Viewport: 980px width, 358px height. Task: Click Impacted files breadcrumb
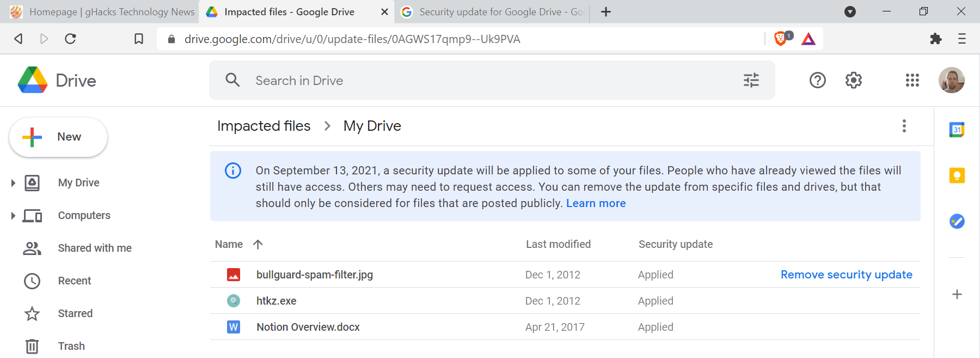coord(264,126)
